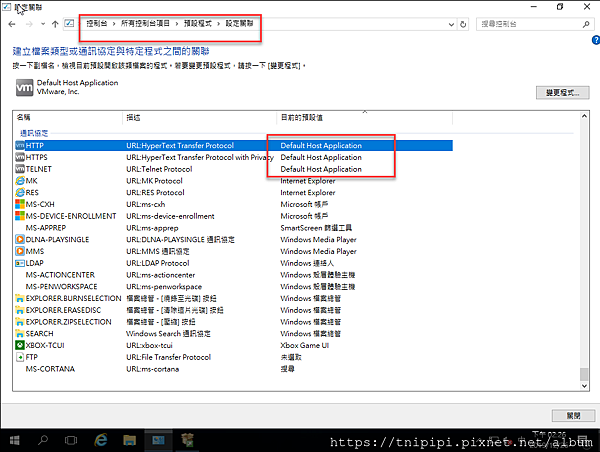Click the folder icon beside SEARCH row

click(20, 334)
